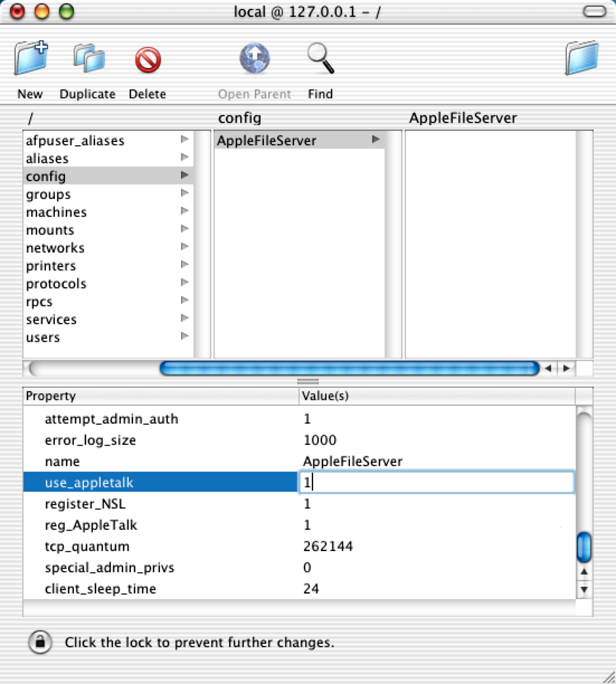Select the users directory
This screenshot has height=684, width=616.
tap(108, 337)
